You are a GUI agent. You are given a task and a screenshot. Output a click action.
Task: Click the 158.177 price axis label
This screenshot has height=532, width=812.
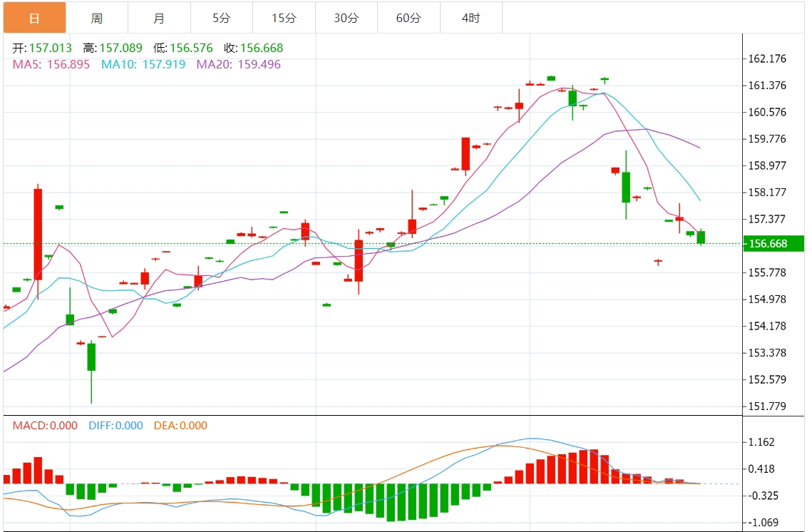(x=767, y=193)
